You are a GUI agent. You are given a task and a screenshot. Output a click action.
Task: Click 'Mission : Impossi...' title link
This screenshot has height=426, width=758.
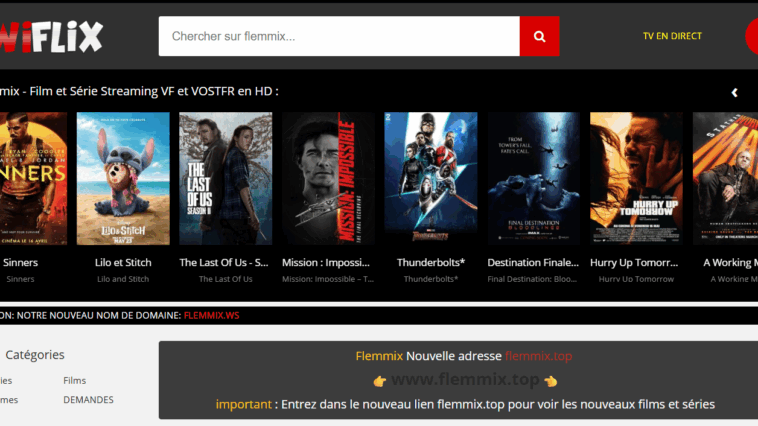point(326,263)
